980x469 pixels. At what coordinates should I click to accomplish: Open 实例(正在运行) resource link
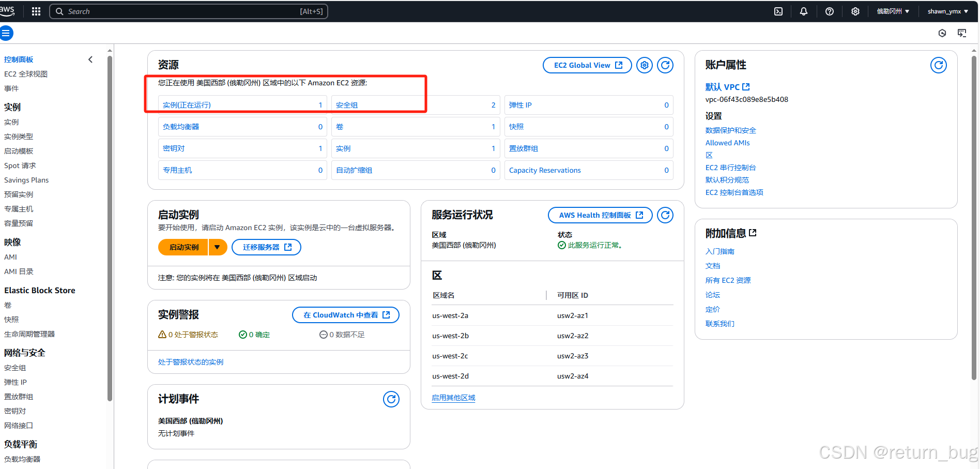coord(187,105)
